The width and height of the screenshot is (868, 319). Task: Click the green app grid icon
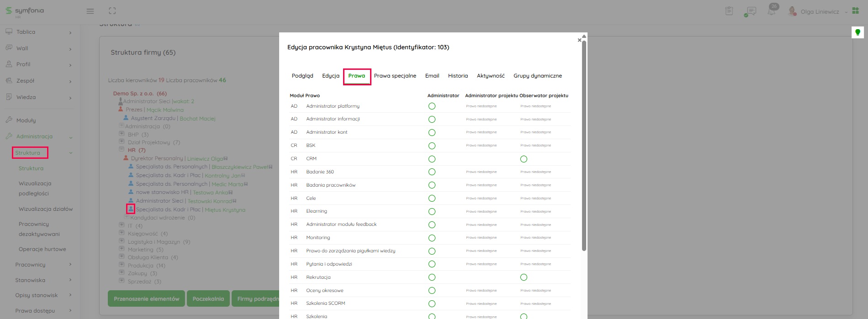pos(856,11)
